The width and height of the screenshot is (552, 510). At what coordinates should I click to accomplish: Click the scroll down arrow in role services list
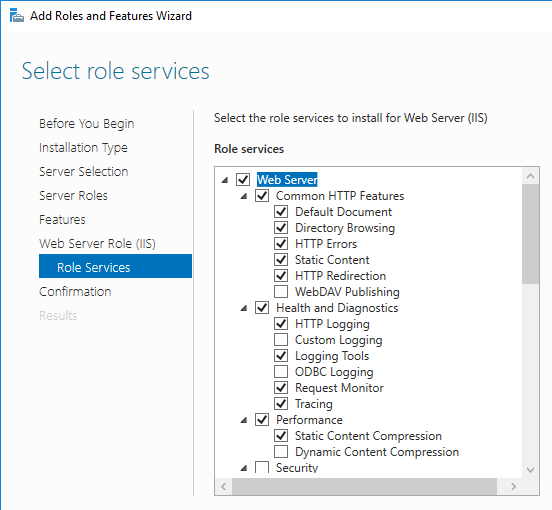[531, 470]
